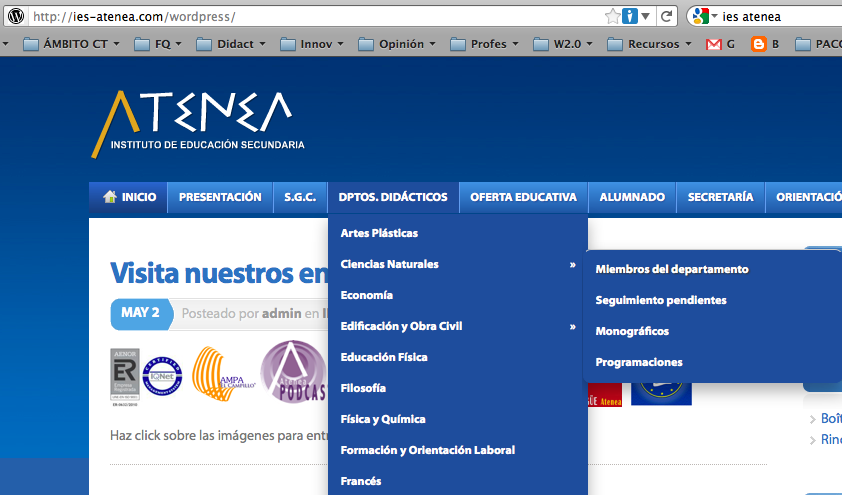Click the WordPress site icon in address bar
842x495 pixels.
coord(16,16)
